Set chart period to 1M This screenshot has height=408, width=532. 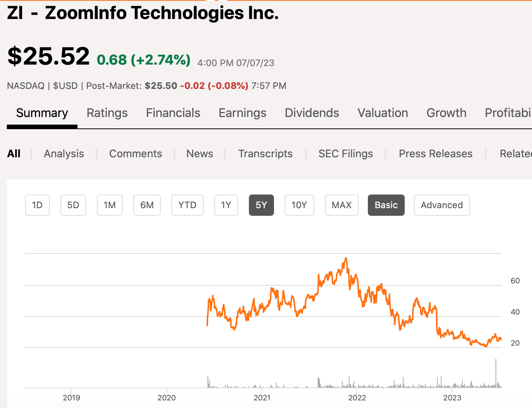coord(110,205)
